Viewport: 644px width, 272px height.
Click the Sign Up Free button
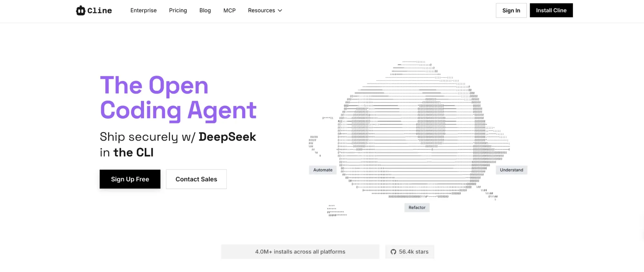[130, 179]
